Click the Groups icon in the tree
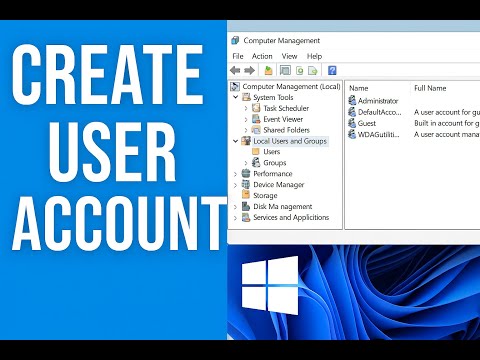 pyautogui.click(x=256, y=163)
